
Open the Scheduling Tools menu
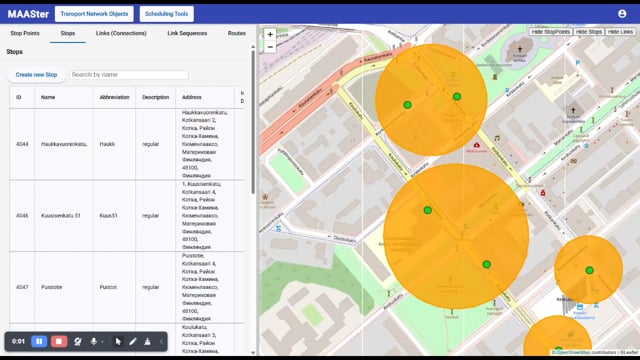click(167, 14)
